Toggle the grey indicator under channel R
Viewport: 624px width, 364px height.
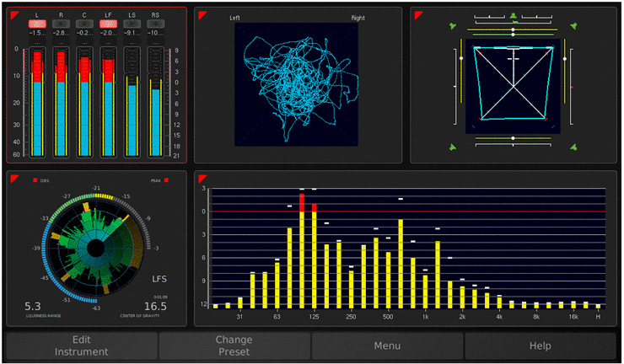[x=61, y=24]
